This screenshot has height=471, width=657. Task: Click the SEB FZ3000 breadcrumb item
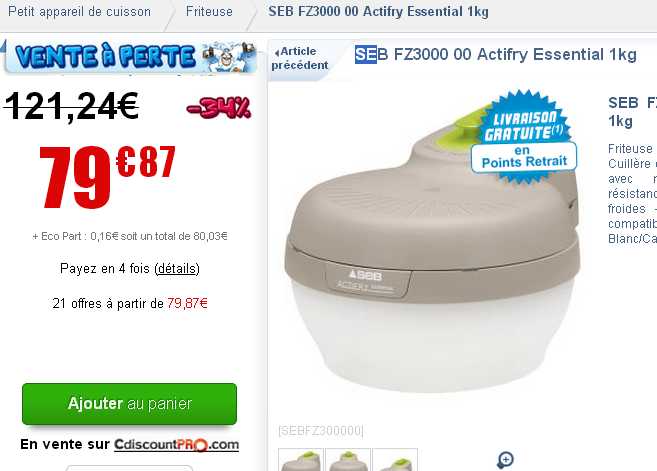378,12
